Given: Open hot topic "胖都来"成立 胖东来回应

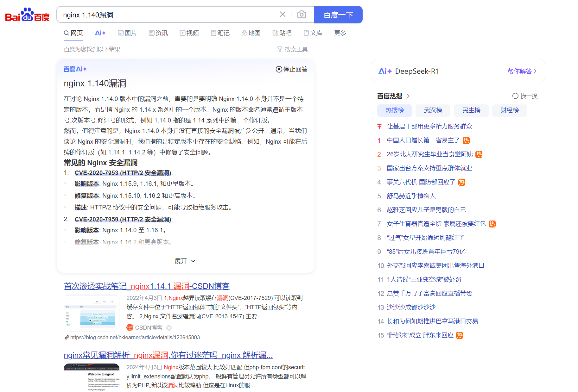Looking at the screenshot, I should 420,335.
